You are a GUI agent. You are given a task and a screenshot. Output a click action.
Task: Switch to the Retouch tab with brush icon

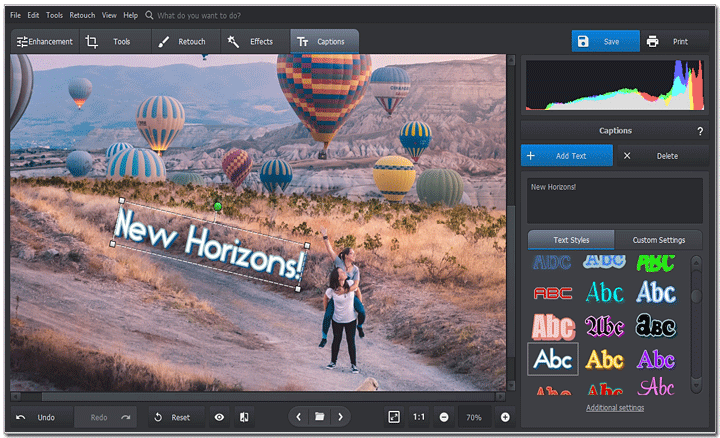pyautogui.click(x=186, y=42)
